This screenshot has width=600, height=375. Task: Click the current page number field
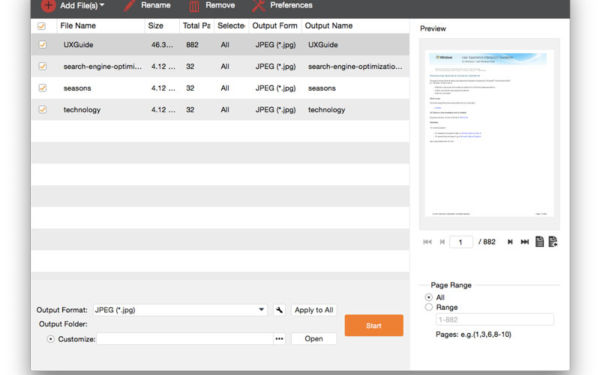tap(461, 242)
